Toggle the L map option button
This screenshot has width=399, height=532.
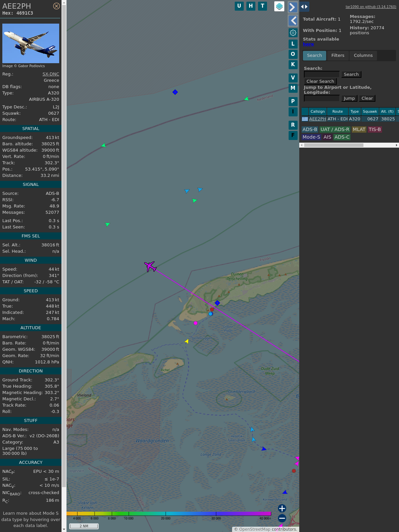(x=293, y=44)
